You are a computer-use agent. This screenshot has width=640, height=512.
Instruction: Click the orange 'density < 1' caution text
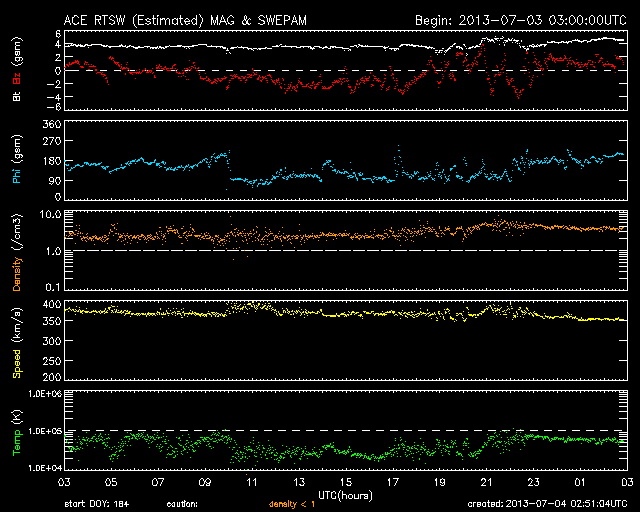tap(292, 504)
